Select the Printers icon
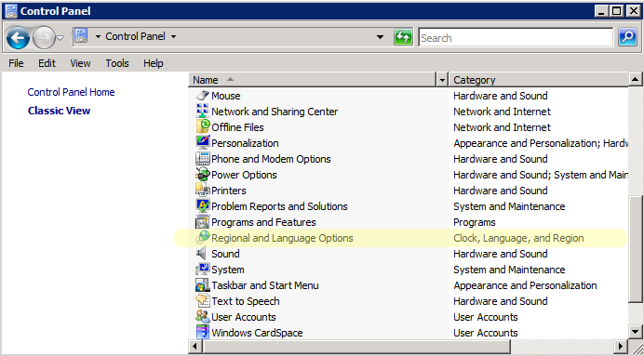The height and width of the screenshot is (356, 644). (x=203, y=191)
